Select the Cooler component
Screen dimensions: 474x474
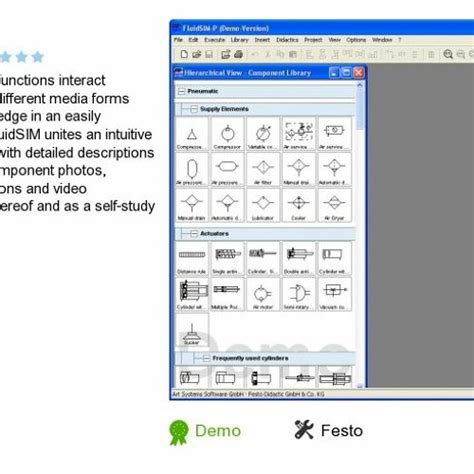(299, 205)
